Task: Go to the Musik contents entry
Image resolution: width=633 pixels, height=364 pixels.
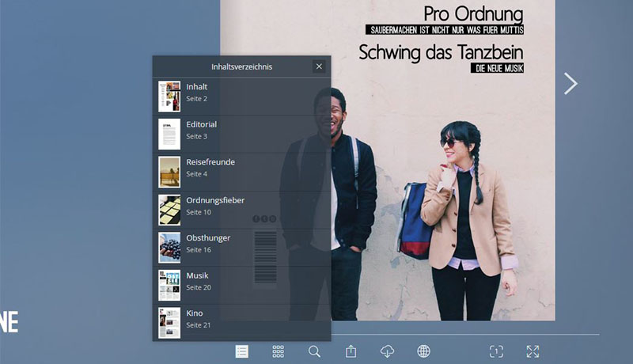Action: 241,286
